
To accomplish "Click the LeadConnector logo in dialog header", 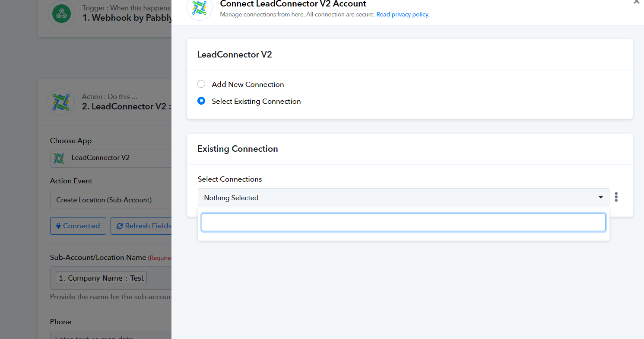I will [x=200, y=8].
